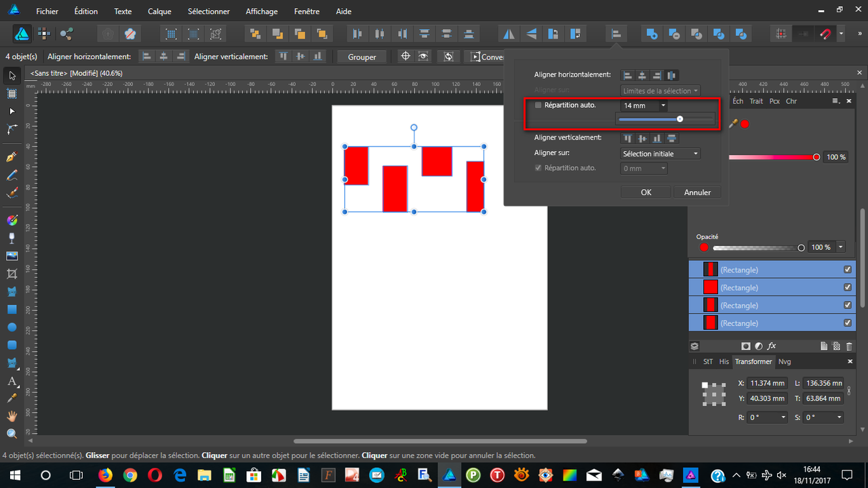
Task: Toggle hide selection while dragging eye icon
Action: point(423,57)
